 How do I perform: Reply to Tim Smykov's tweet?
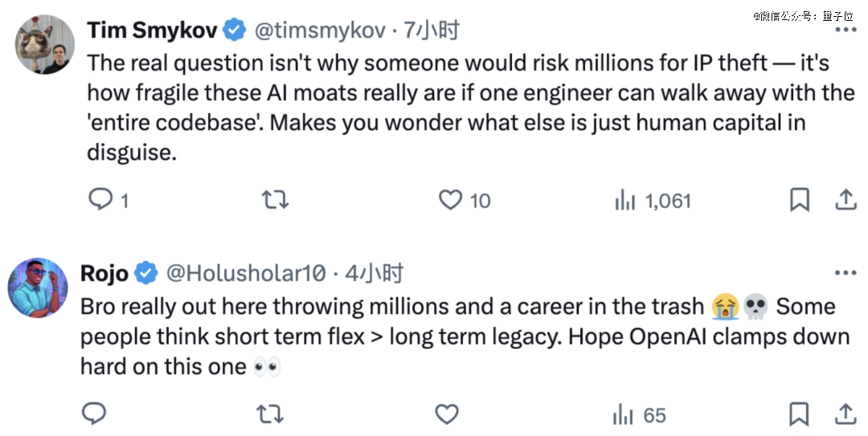click(x=101, y=200)
